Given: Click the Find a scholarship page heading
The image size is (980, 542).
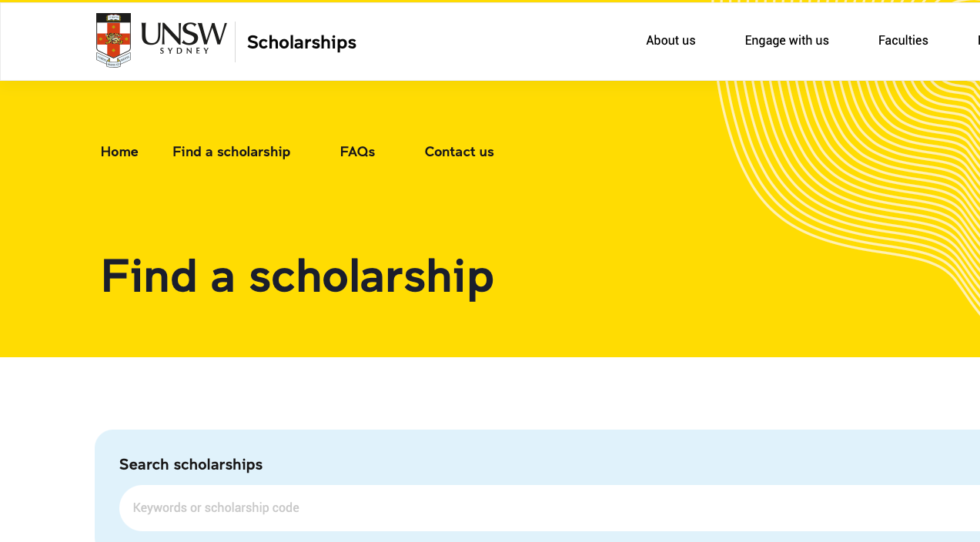Looking at the screenshot, I should coord(297,276).
